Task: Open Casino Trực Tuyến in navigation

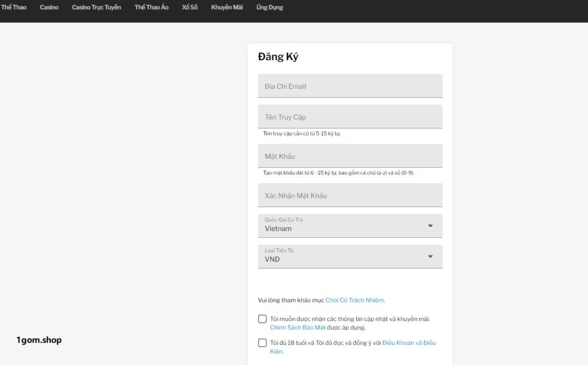Action: [96, 8]
